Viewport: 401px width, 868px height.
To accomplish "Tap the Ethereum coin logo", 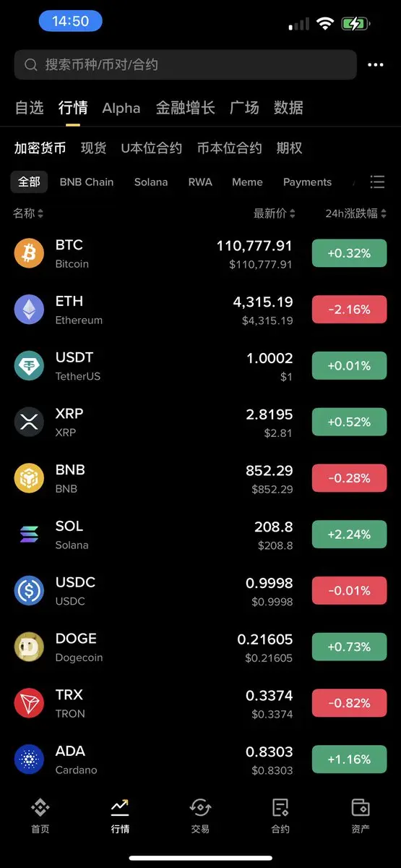I will 29,310.
